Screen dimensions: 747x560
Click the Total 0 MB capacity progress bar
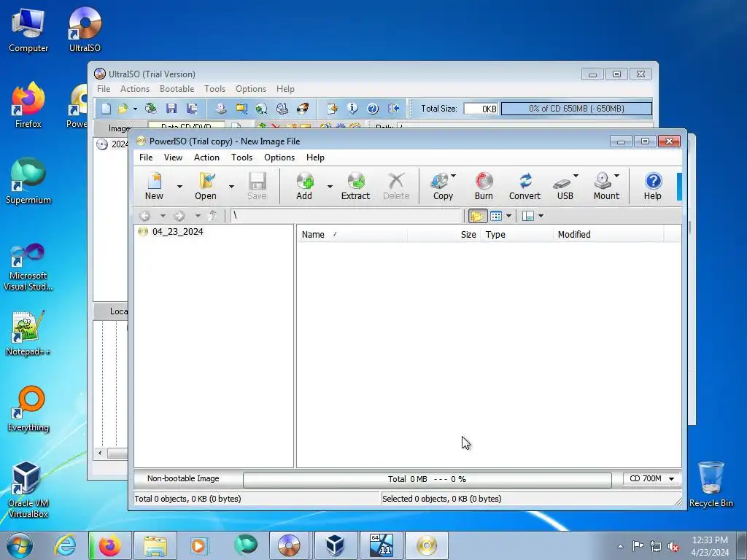pyautogui.click(x=427, y=479)
